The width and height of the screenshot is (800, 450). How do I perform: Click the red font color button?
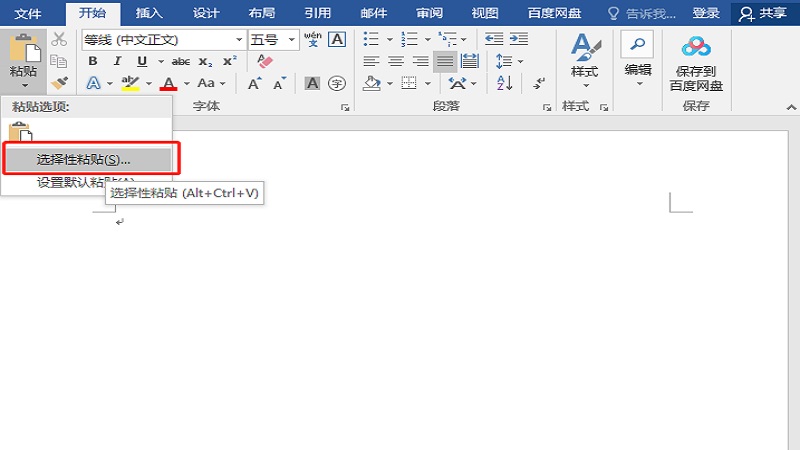click(169, 84)
